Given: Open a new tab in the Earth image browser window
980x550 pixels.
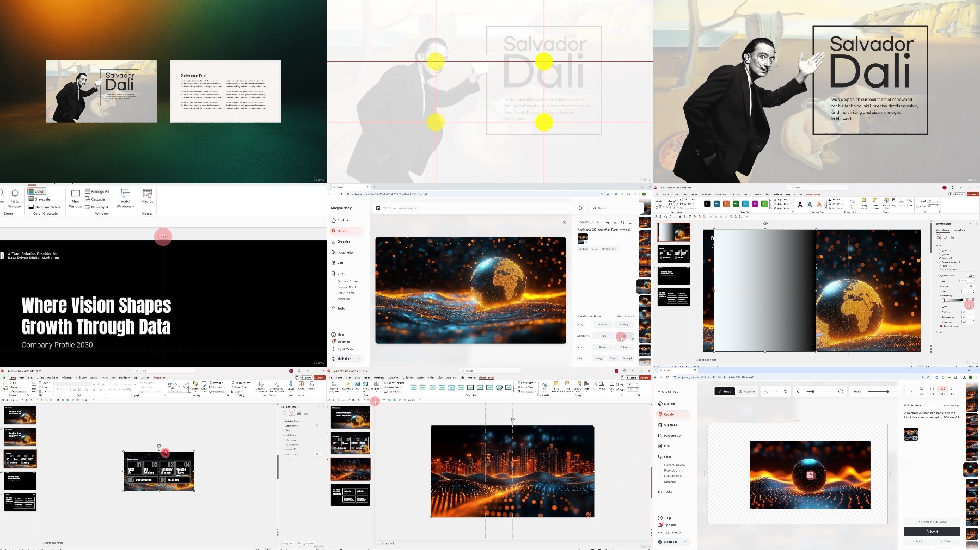Looking at the screenshot, I should (374, 187).
